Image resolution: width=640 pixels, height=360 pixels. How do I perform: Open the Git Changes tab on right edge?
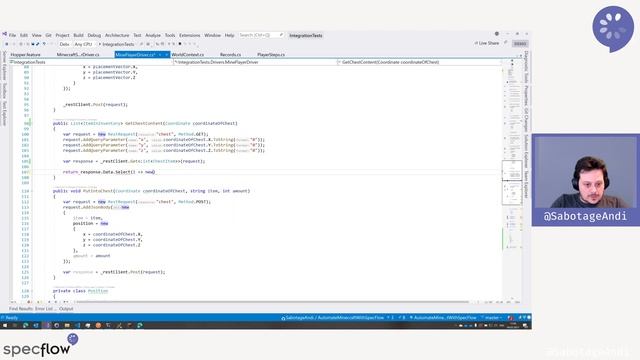(527, 120)
